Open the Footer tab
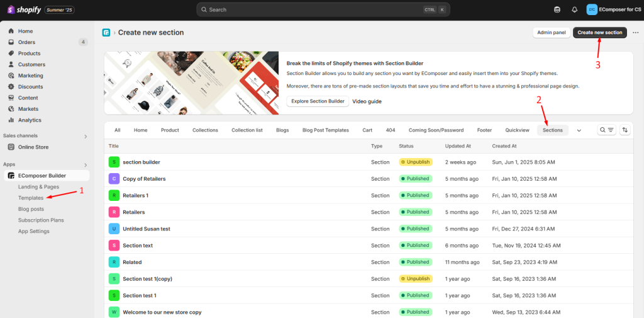Viewport: 644px width, 318px height. pos(485,130)
